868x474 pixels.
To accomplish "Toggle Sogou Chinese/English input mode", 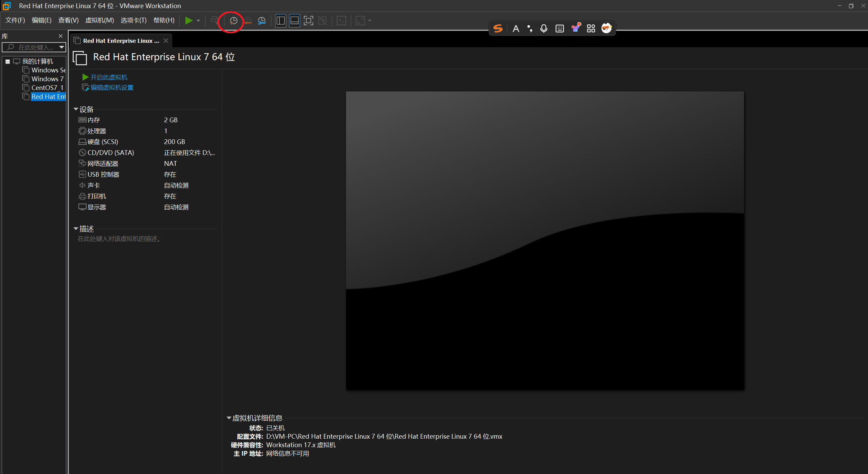I will coord(516,29).
